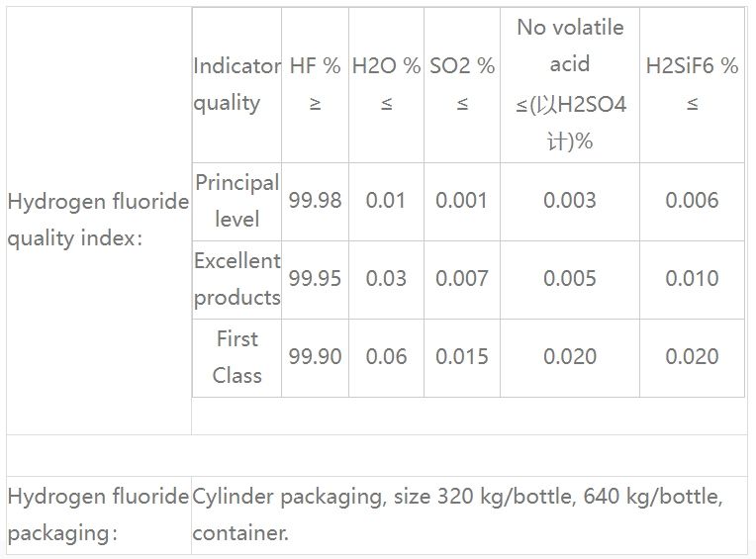
Task: Click the 0.007 SO2 value
Action: [462, 279]
